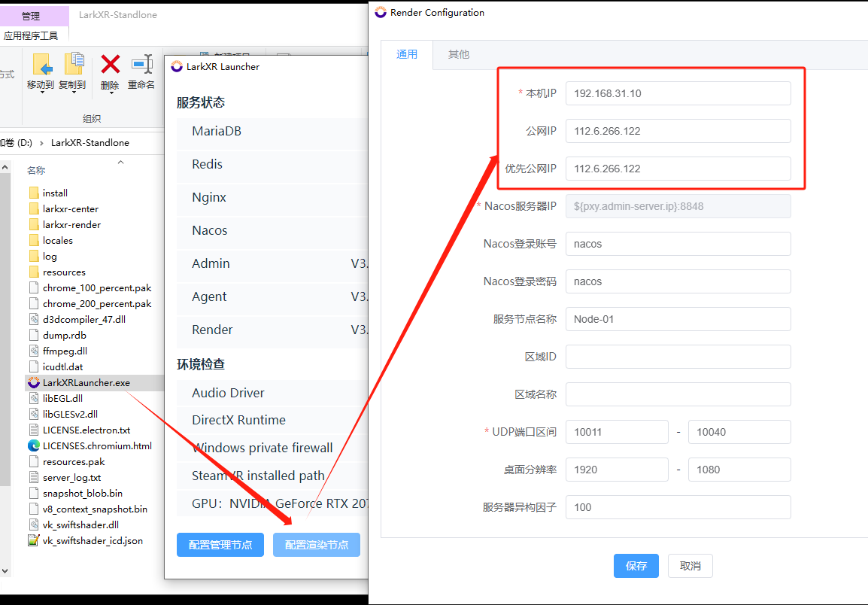Select the larkxr-render folder icon
868x605 pixels.
[x=34, y=224]
